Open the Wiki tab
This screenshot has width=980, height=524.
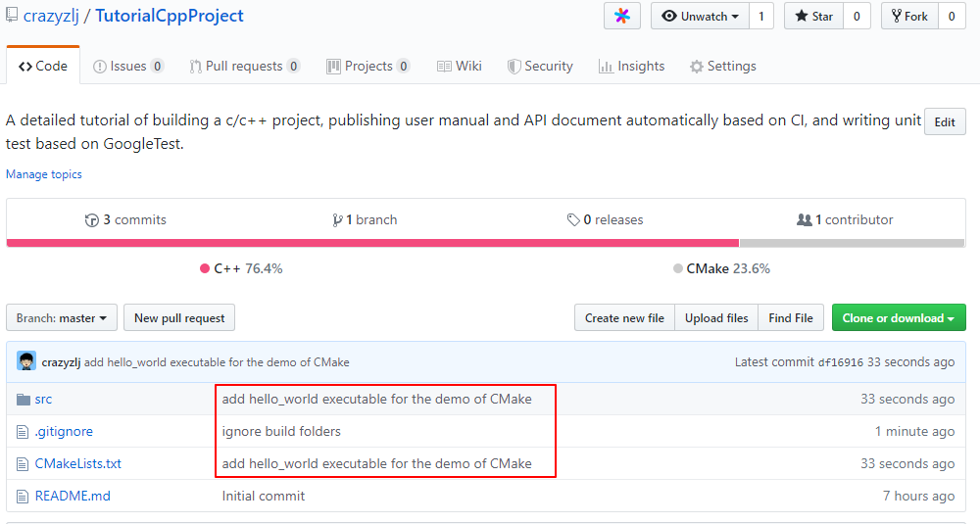tap(460, 66)
